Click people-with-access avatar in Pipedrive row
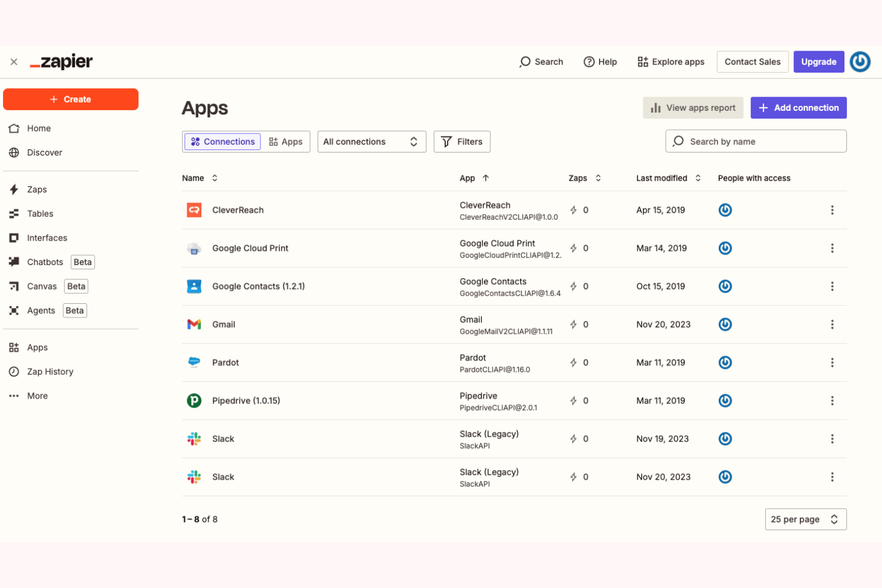This screenshot has height=588, width=882. pyautogui.click(x=725, y=401)
